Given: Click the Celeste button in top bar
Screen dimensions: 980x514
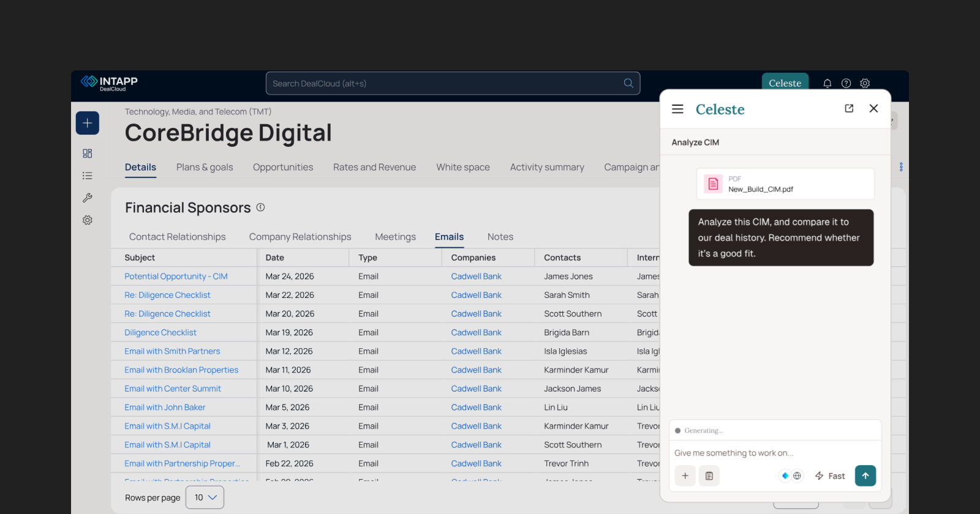Looking at the screenshot, I should click(785, 83).
